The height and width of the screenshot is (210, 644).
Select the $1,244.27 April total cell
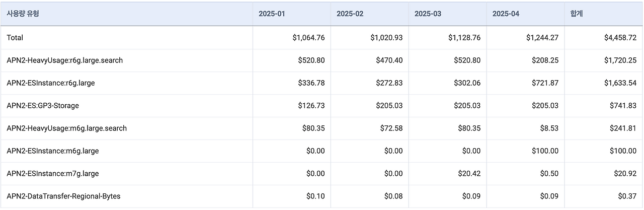[542, 38]
